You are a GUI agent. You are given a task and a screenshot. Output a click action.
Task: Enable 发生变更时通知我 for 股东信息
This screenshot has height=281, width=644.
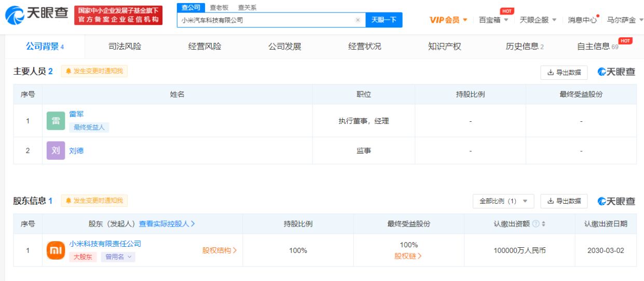pos(94,201)
